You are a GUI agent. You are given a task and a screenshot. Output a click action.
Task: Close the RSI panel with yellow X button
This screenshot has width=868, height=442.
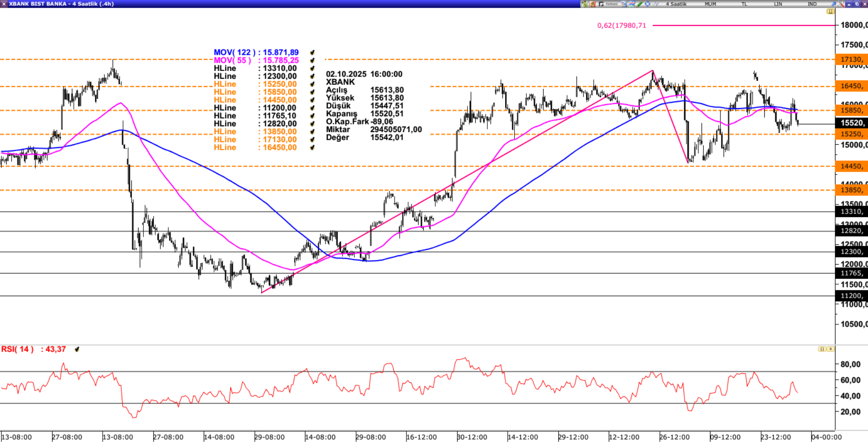(x=830, y=349)
